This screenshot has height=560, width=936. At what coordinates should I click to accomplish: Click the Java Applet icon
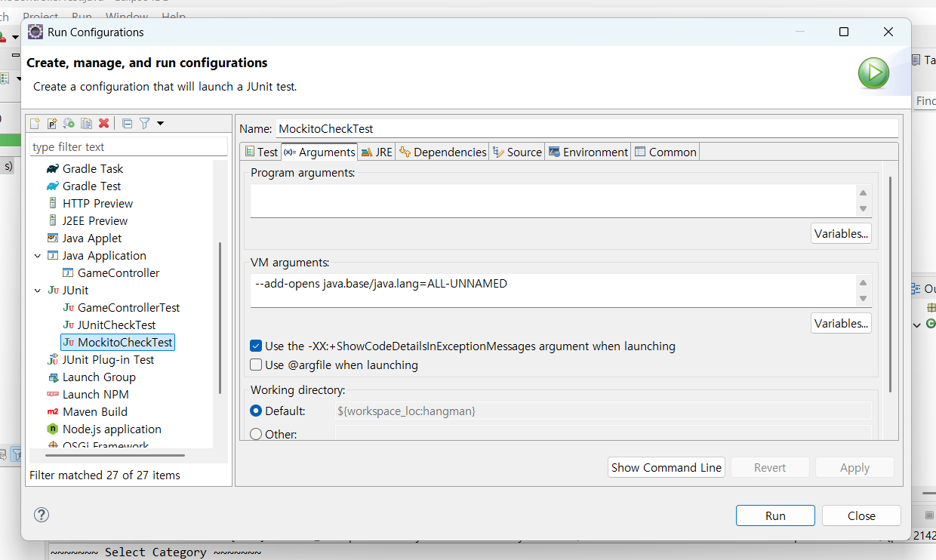point(52,238)
